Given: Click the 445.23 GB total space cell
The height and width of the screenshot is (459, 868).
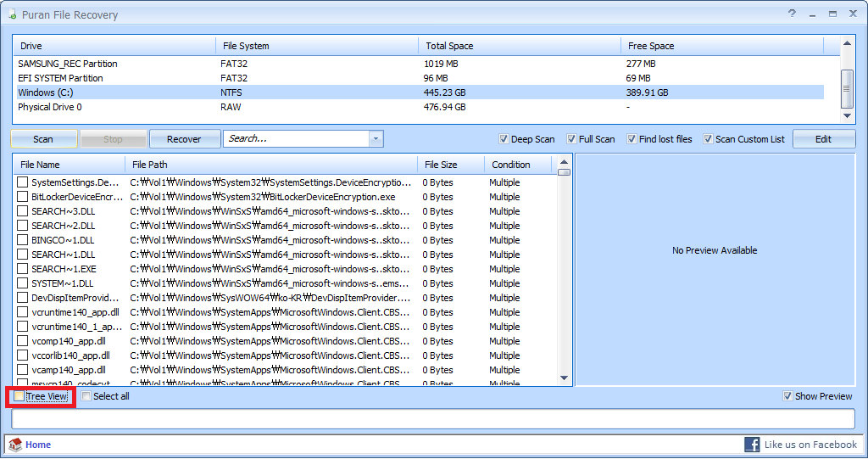Looking at the screenshot, I should pyautogui.click(x=444, y=92).
